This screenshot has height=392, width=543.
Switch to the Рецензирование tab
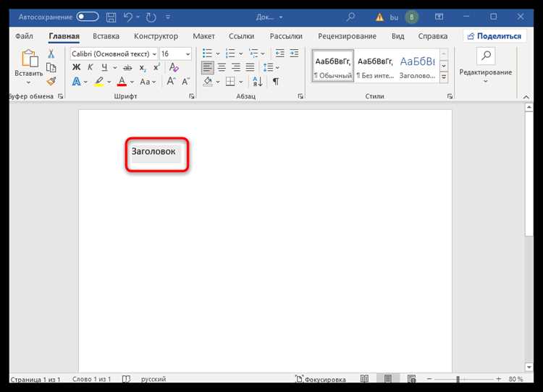click(347, 36)
